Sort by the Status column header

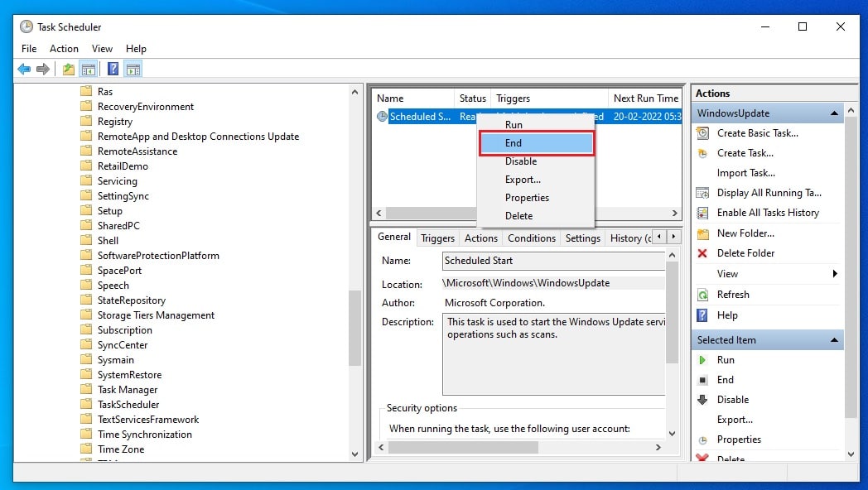pos(472,98)
